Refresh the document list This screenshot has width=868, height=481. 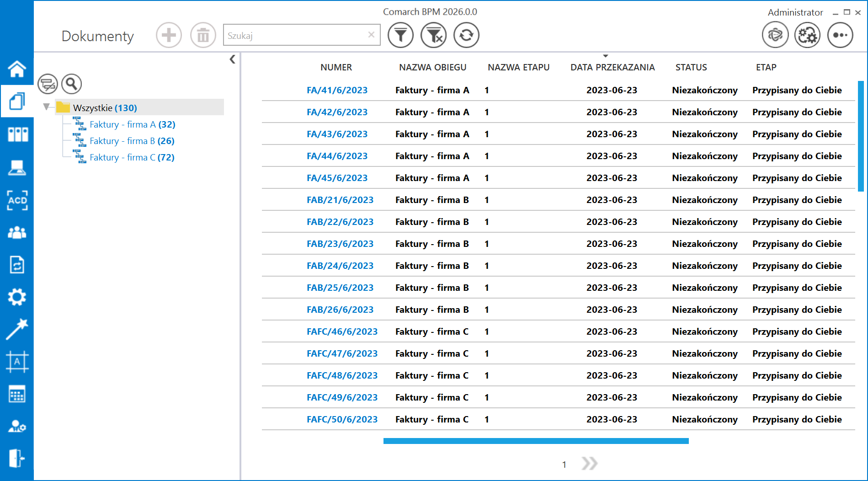pyautogui.click(x=466, y=35)
